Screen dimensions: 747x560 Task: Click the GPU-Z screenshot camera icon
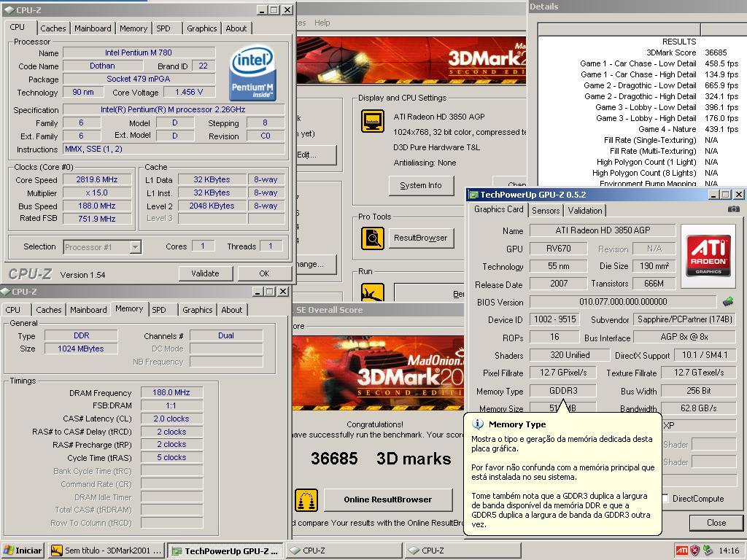[x=734, y=209]
